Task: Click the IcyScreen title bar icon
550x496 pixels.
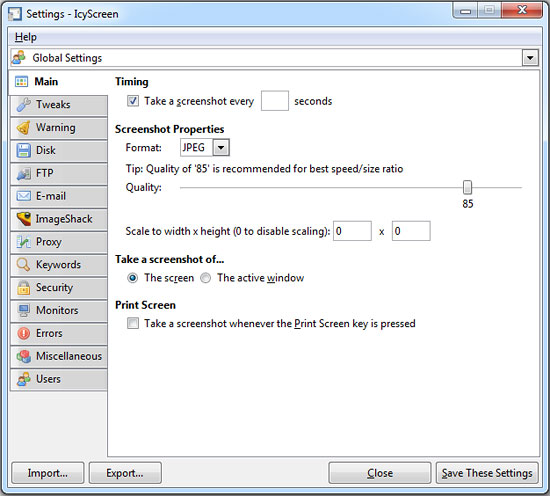Action: (15, 14)
